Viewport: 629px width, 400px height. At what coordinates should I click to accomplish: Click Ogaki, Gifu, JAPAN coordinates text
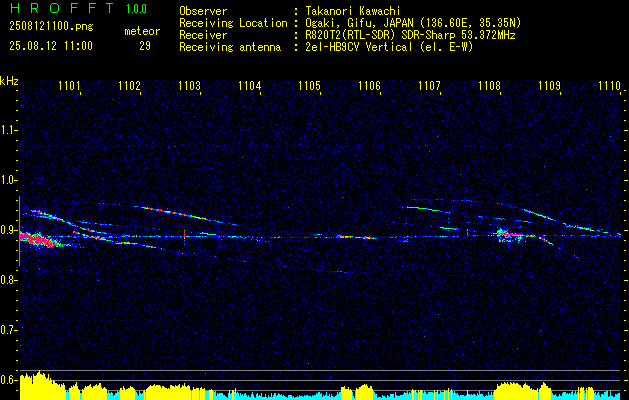(413, 23)
